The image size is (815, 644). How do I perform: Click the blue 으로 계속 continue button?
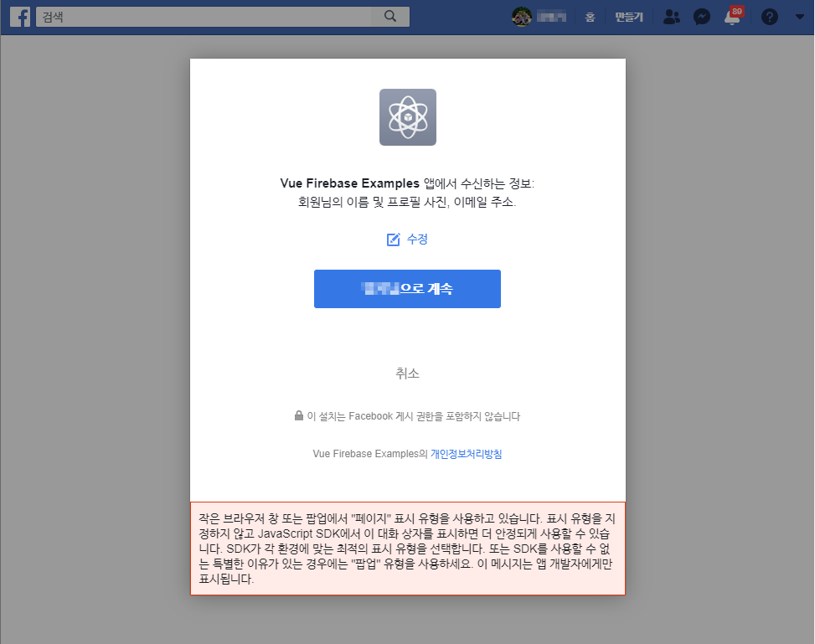(x=407, y=288)
